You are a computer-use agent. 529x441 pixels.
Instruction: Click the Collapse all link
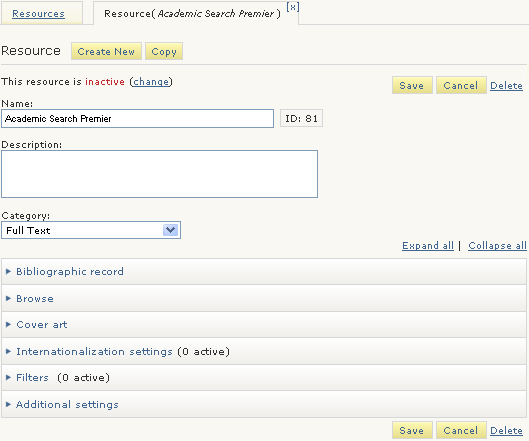tap(497, 246)
